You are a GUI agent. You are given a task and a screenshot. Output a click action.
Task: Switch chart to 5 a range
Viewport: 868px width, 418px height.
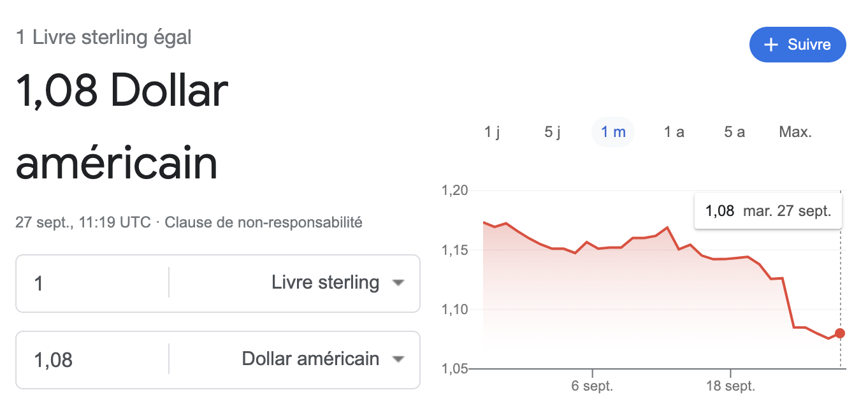coord(734,132)
